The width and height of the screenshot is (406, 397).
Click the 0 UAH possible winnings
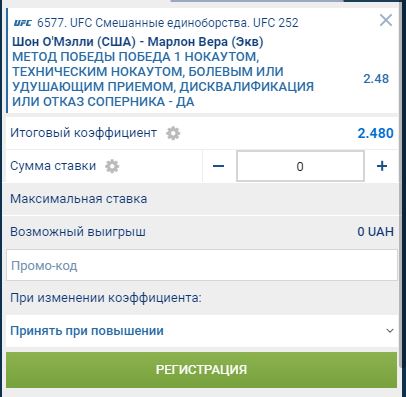point(375,231)
